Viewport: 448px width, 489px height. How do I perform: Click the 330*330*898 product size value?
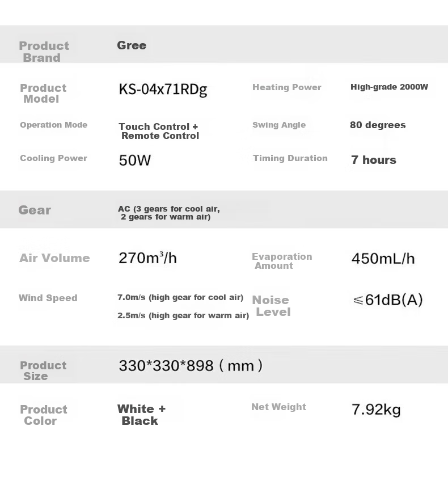pyautogui.click(x=191, y=365)
